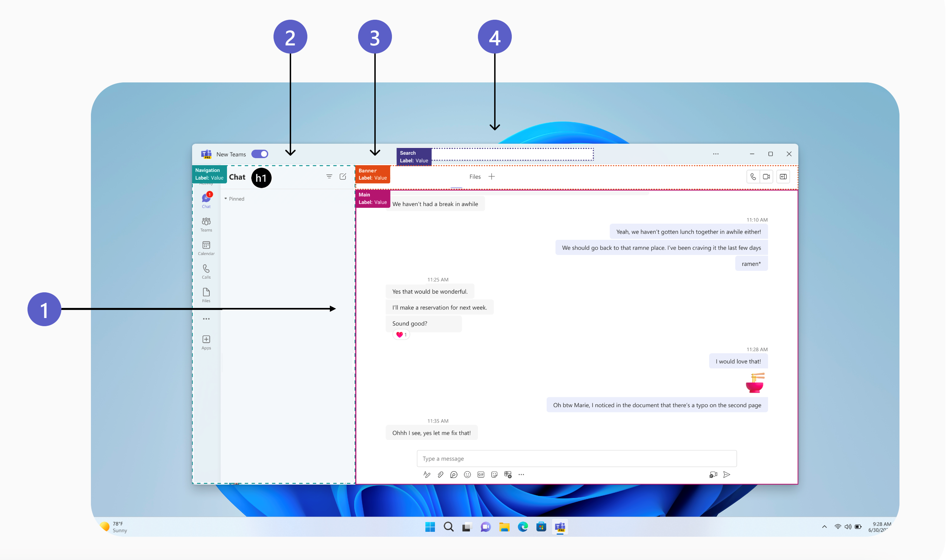Open the Teams section in sidebar

click(x=206, y=224)
